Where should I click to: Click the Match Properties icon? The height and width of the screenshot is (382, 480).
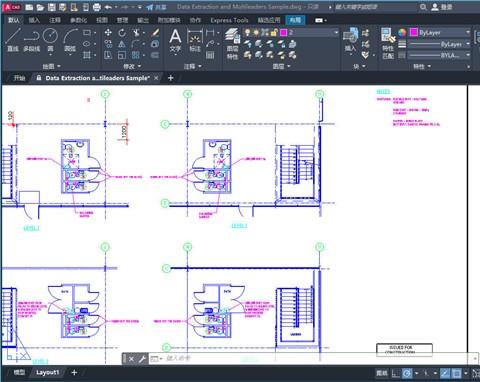pos(388,43)
